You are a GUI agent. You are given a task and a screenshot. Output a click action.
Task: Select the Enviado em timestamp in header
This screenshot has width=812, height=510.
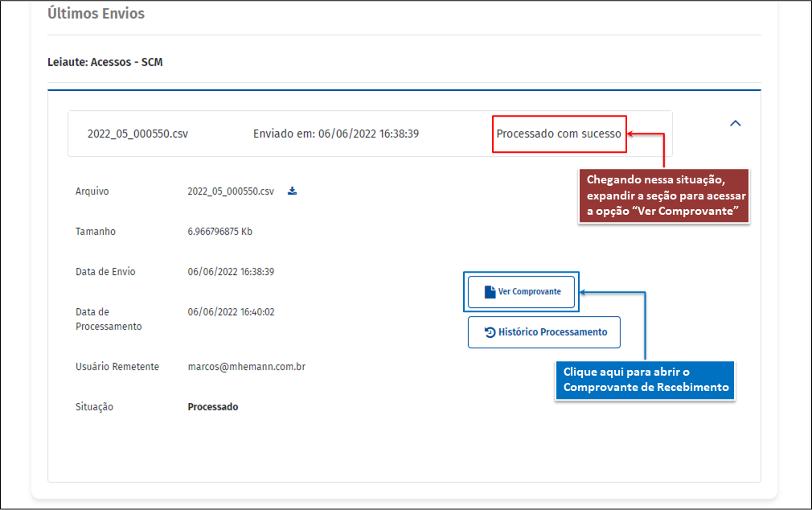point(335,134)
